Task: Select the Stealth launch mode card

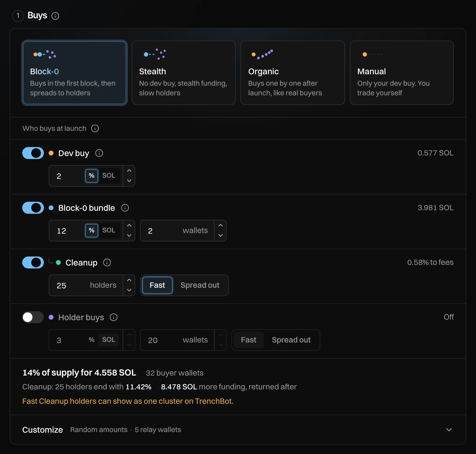Action: pos(184,73)
